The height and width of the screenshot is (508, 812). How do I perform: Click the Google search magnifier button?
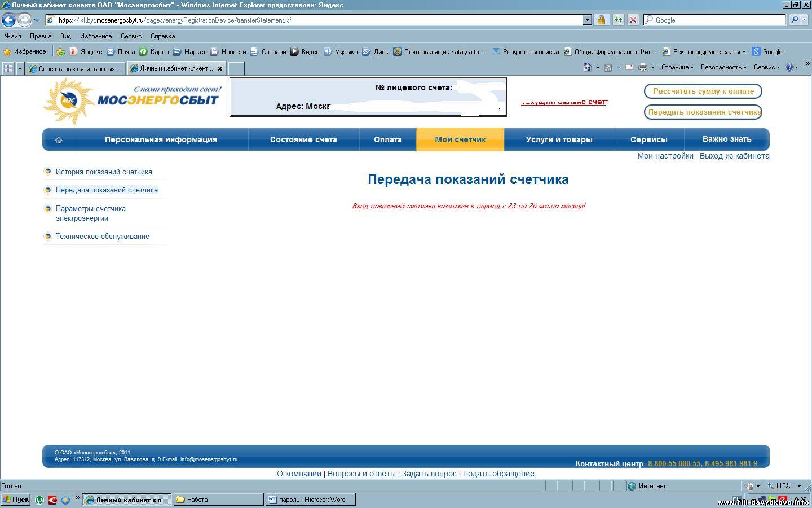tap(795, 20)
